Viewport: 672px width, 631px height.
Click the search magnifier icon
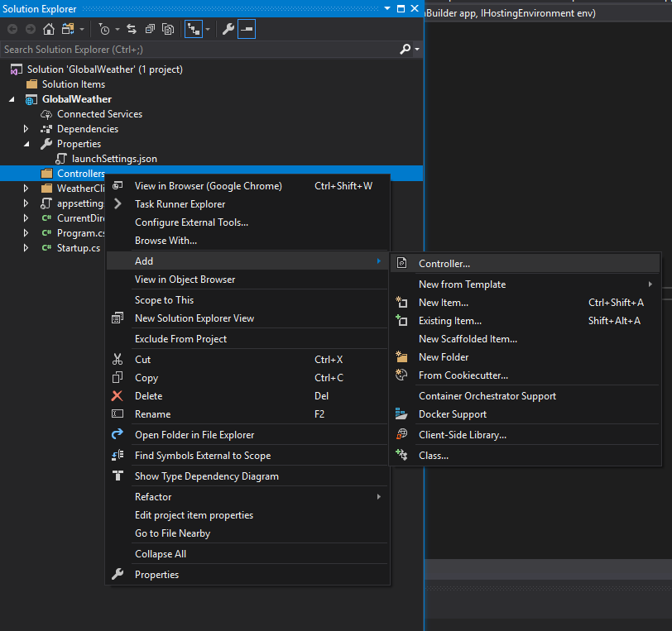(x=405, y=50)
